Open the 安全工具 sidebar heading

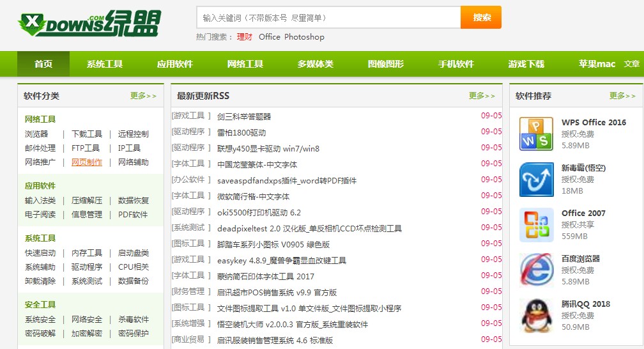(x=40, y=305)
